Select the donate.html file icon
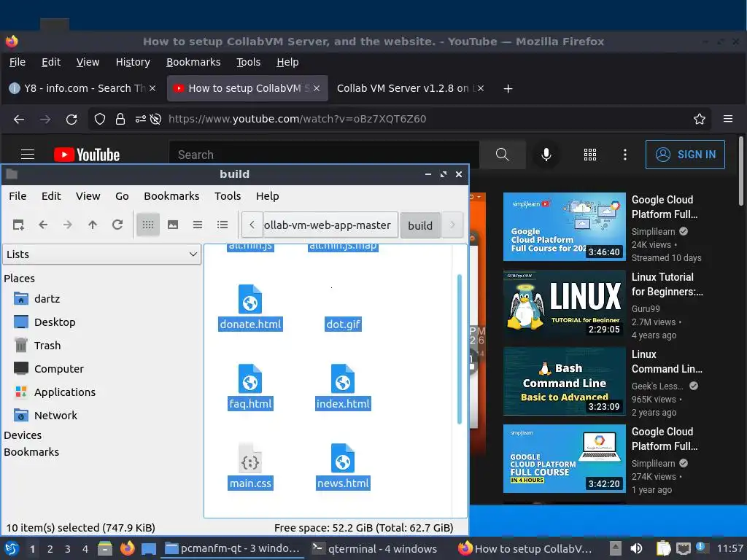The width and height of the screenshot is (747, 560). point(250,299)
